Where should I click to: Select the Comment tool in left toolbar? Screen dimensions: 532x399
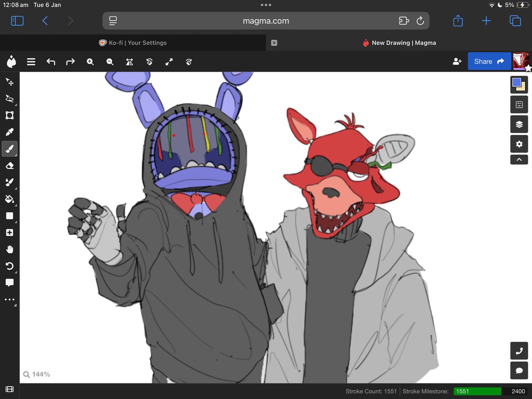(x=9, y=283)
